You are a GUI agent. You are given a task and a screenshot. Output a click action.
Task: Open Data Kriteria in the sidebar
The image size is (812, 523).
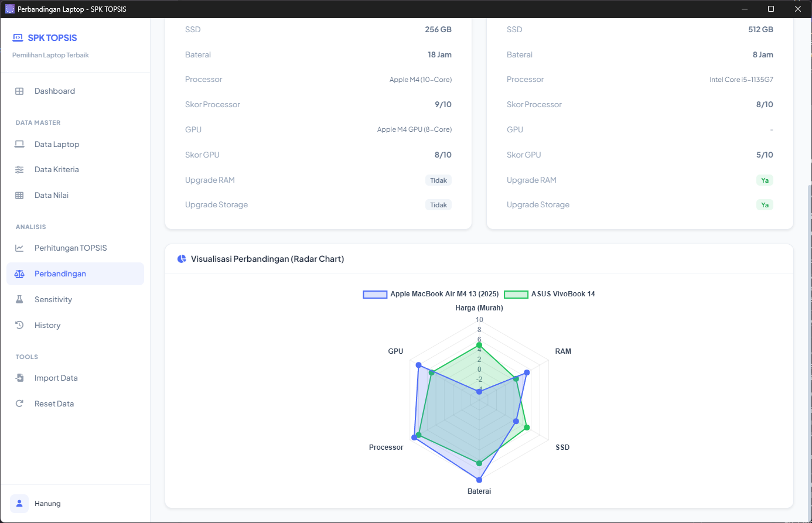(75, 170)
